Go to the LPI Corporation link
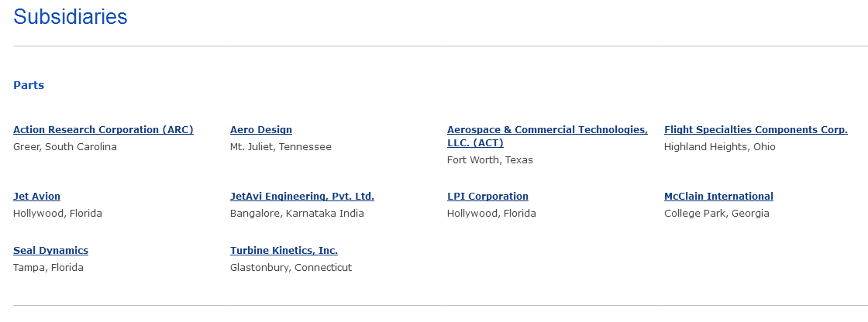The width and height of the screenshot is (868, 322). click(x=487, y=197)
